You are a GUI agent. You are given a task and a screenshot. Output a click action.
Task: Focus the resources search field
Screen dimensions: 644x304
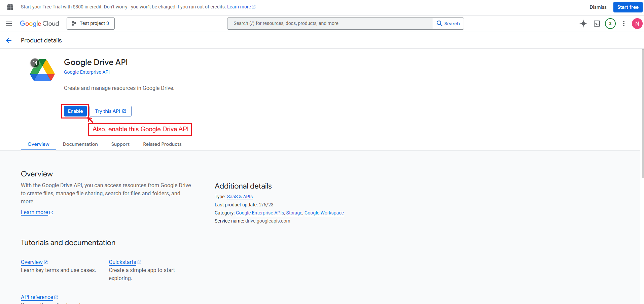[x=330, y=24]
